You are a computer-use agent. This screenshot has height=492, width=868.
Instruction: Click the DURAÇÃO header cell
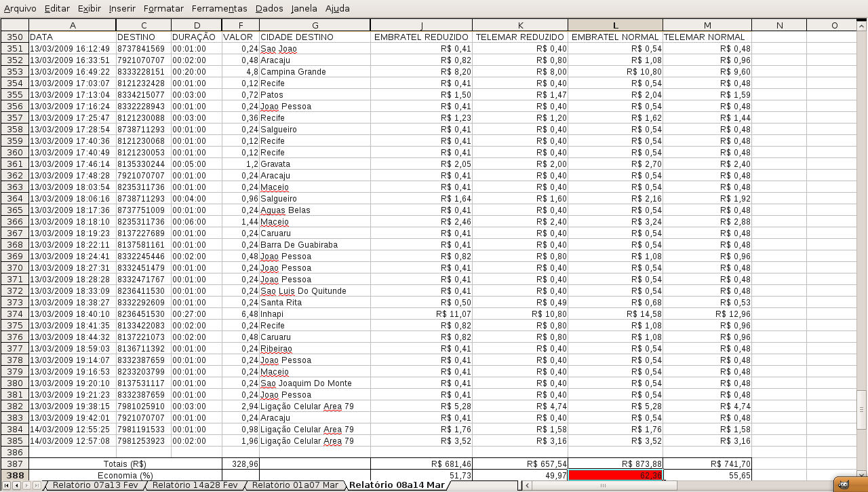click(x=196, y=37)
